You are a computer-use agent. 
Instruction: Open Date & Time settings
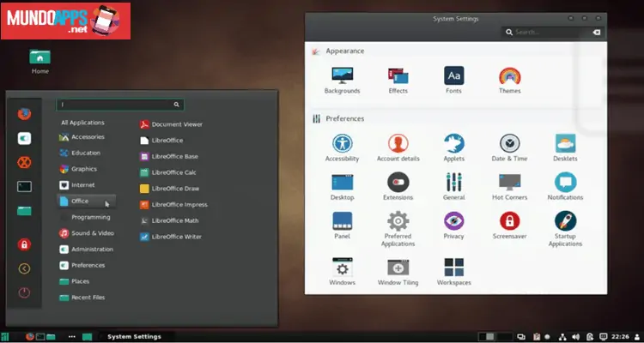(x=510, y=147)
